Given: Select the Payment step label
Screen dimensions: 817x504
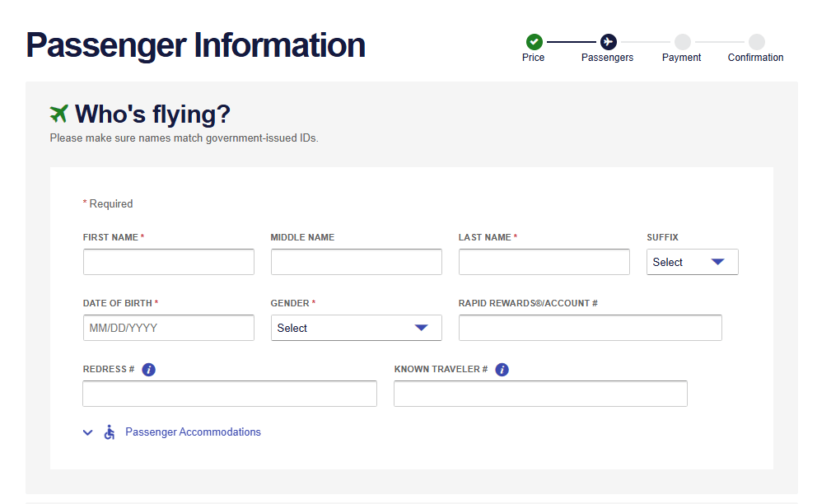Looking at the screenshot, I should click(x=682, y=58).
